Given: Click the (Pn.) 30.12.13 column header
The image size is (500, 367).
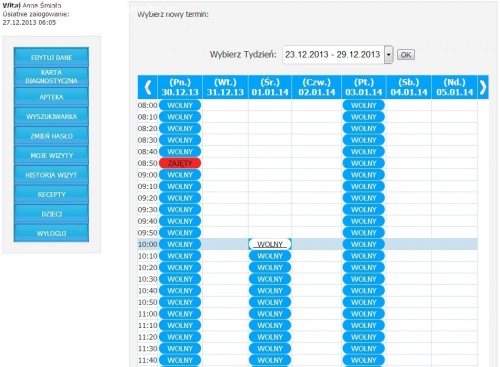Looking at the screenshot, I should [180, 87].
